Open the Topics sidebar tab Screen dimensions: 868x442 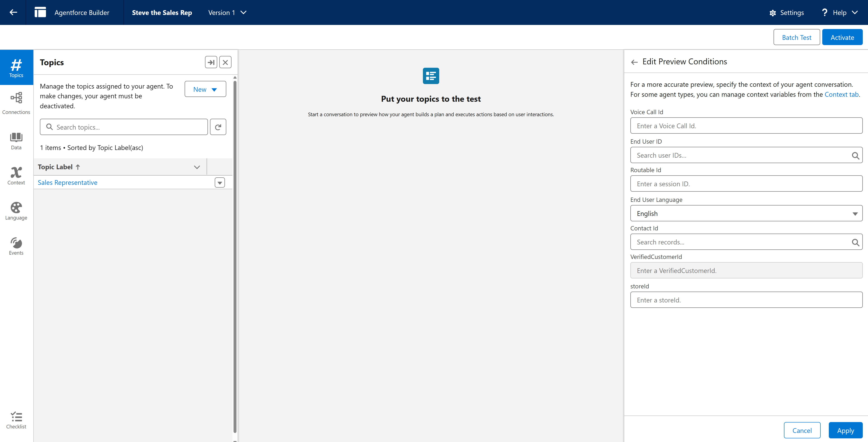point(16,68)
